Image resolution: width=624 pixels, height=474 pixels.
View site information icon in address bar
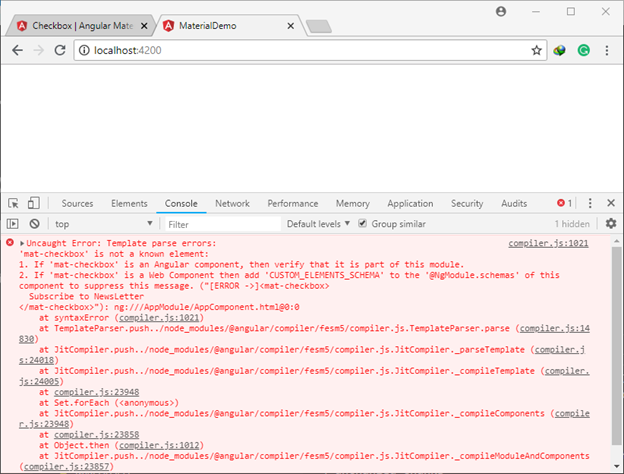84,50
